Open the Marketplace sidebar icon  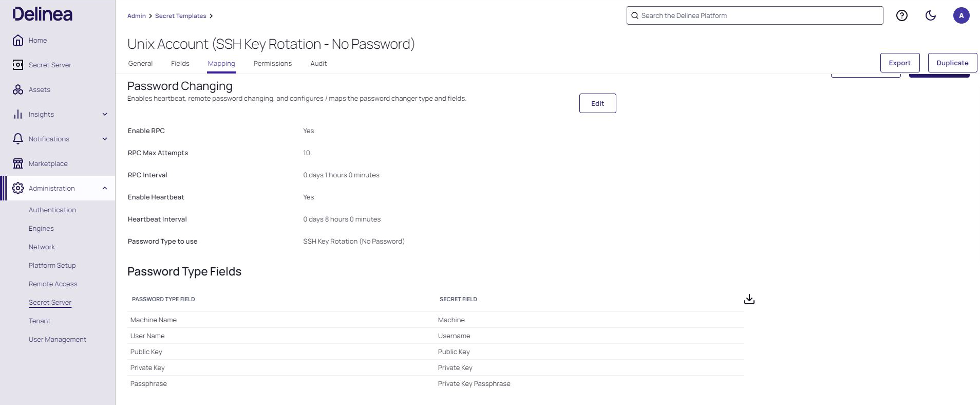point(18,163)
